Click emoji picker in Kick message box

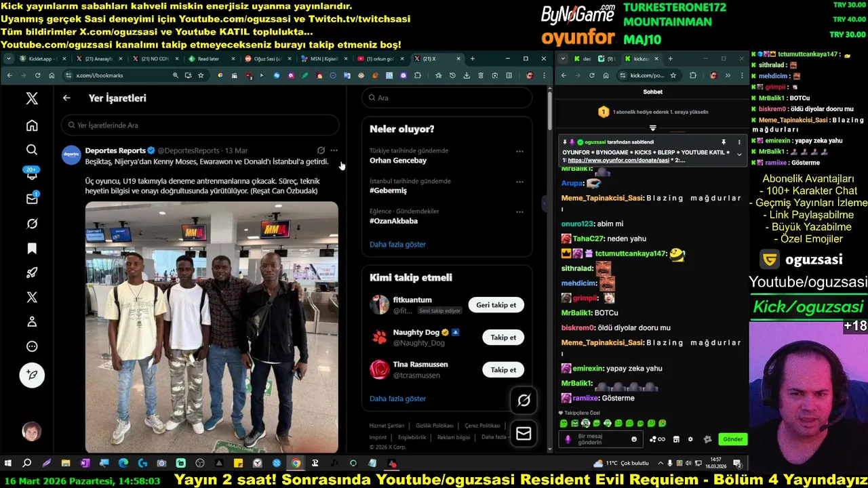pos(634,439)
